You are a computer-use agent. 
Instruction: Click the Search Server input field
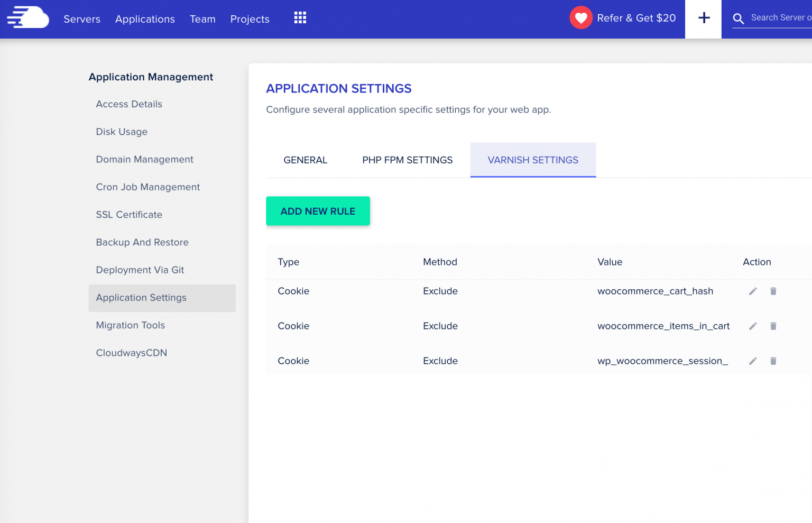click(777, 17)
